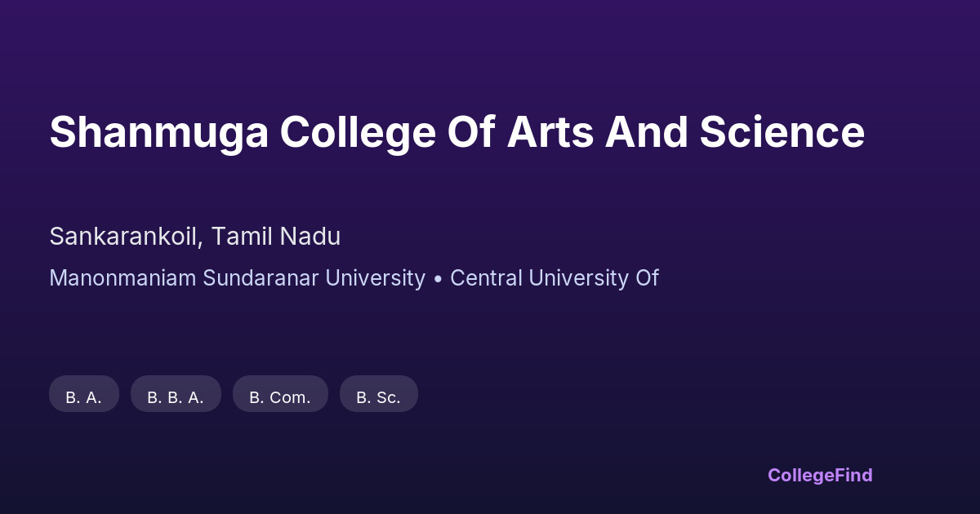Click the word Science in the heading
This screenshot has height=514, width=980.
tap(782, 132)
